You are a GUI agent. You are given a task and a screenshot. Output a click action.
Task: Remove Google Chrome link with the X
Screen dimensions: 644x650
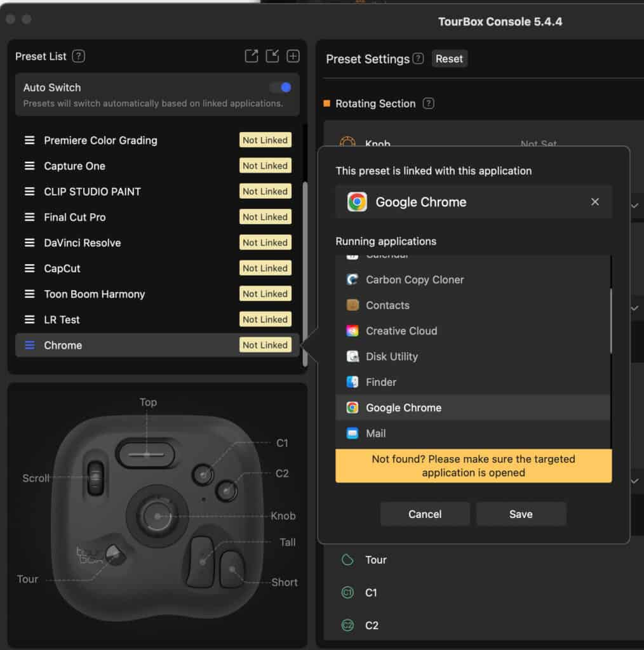point(594,201)
